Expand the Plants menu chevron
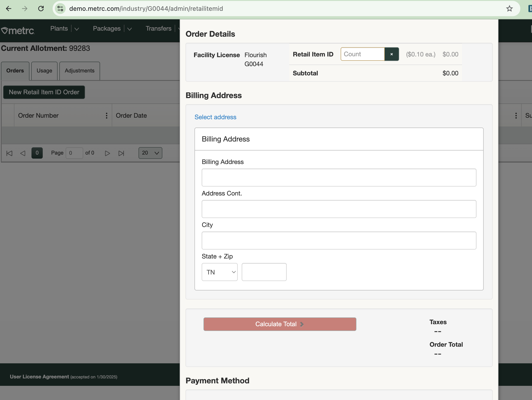The image size is (532, 400). [77, 29]
